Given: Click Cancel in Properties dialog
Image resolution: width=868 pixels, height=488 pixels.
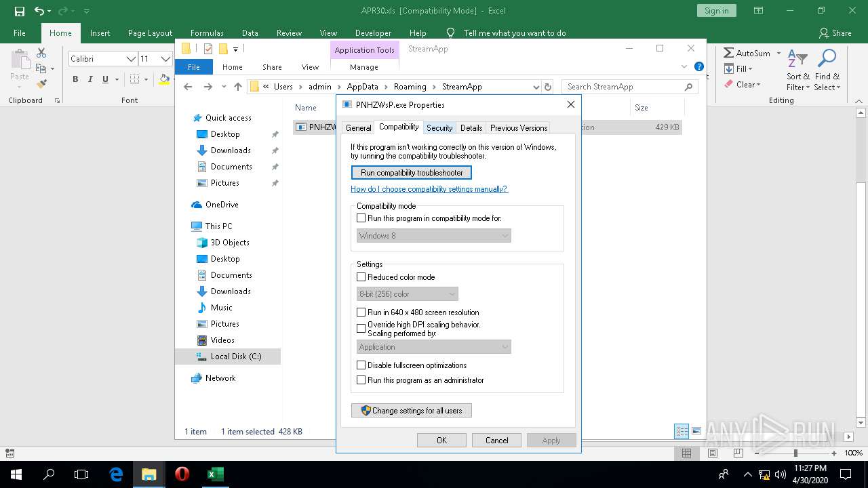Looking at the screenshot, I should [x=496, y=441].
